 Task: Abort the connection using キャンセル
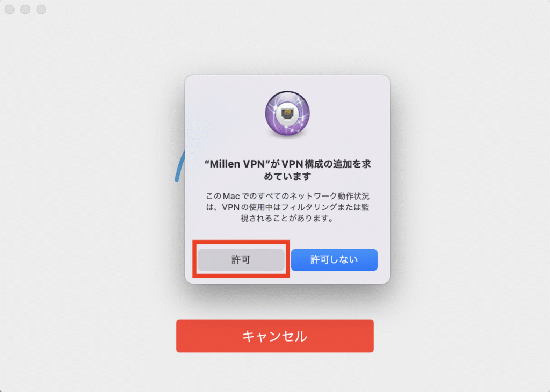pyautogui.click(x=274, y=336)
